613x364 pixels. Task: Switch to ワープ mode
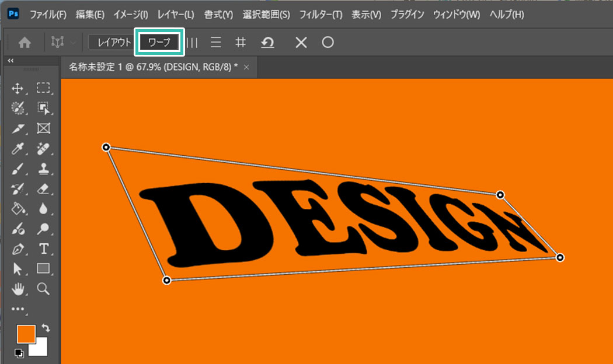pyautogui.click(x=159, y=43)
